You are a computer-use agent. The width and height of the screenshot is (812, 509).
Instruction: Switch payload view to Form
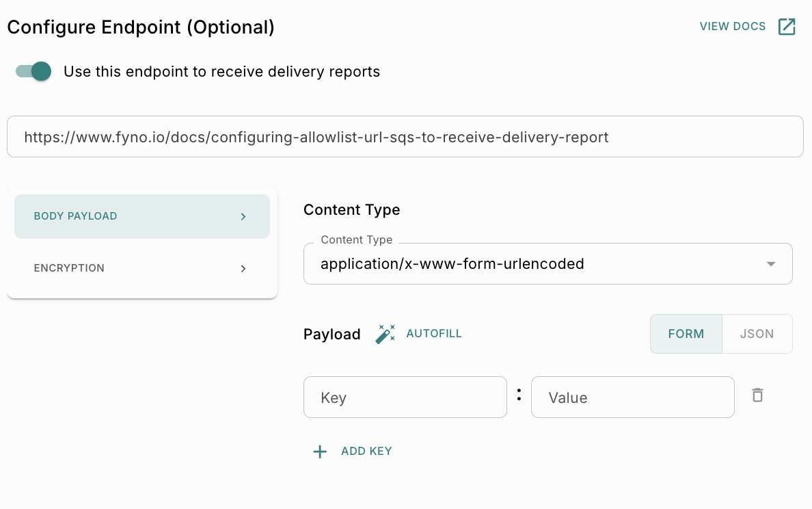click(x=686, y=334)
